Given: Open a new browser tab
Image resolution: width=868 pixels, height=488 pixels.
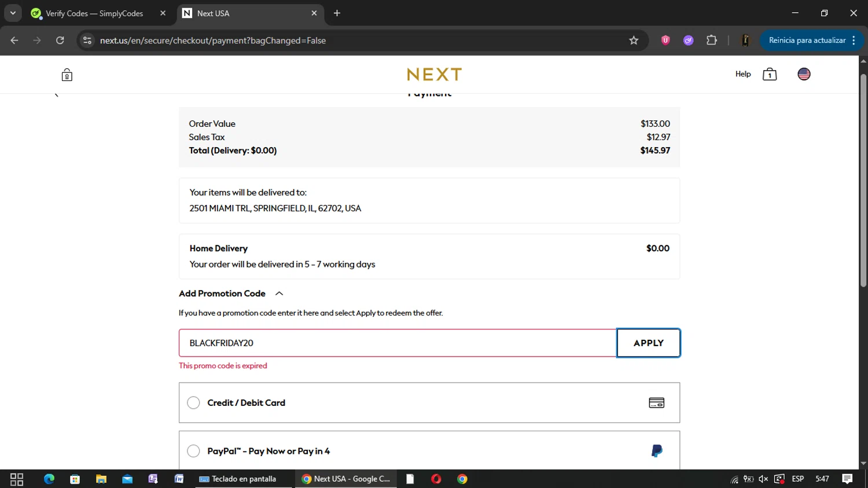Looking at the screenshot, I should pos(337,13).
